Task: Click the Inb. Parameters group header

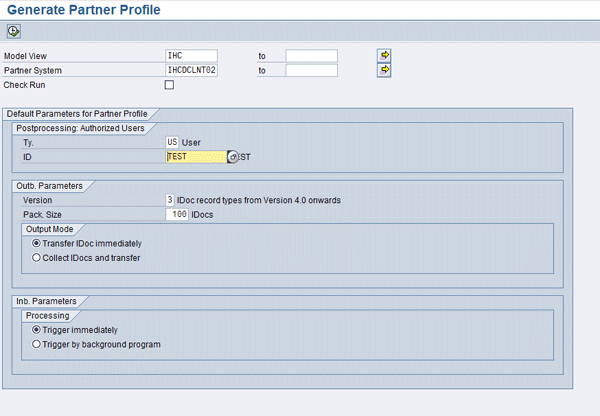Action: pos(47,300)
